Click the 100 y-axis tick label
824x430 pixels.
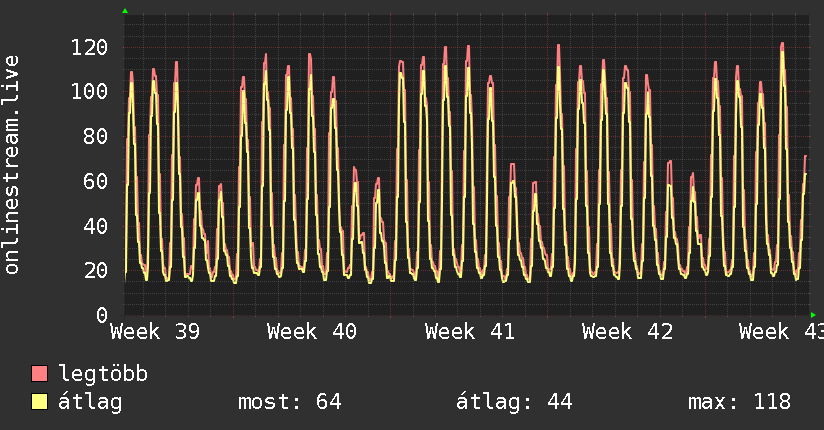pos(89,91)
